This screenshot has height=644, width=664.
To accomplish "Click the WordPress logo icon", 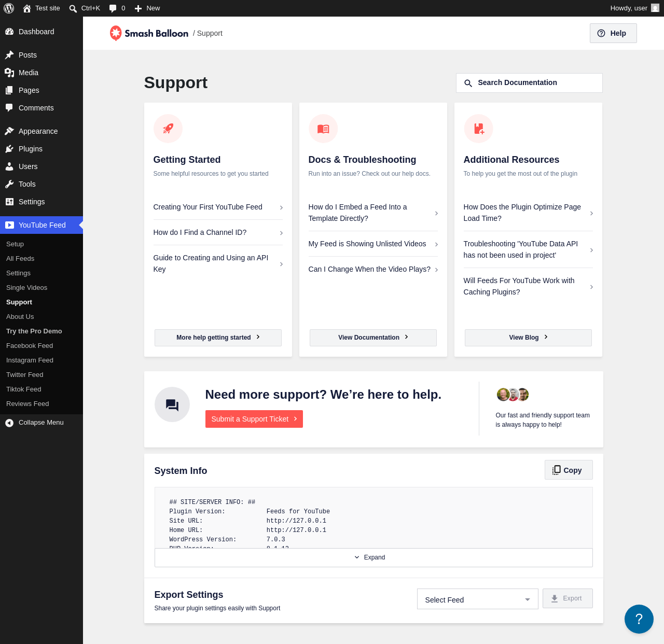I will coord(9,8).
